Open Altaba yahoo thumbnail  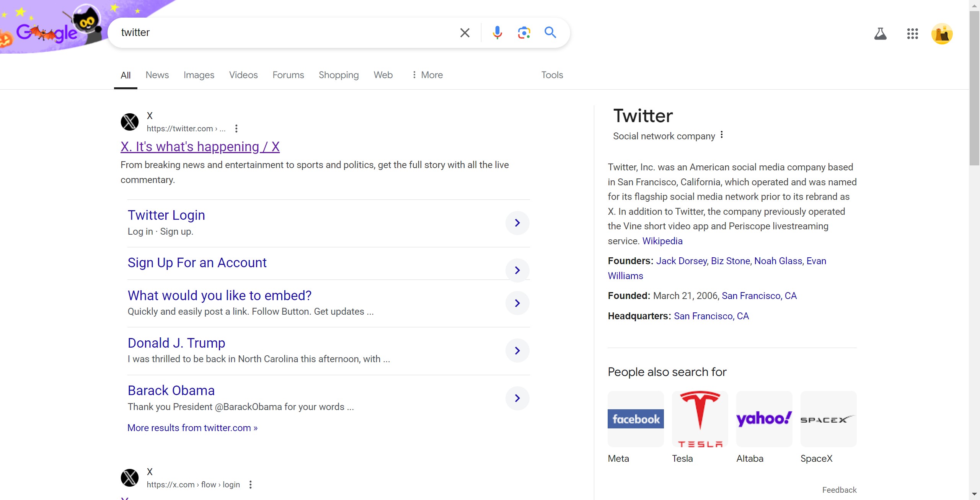(x=764, y=419)
